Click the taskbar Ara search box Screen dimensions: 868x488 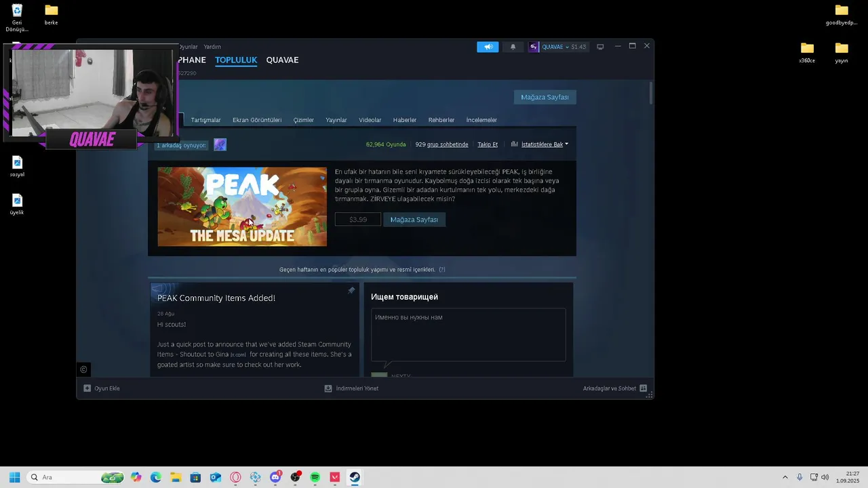coord(75,477)
